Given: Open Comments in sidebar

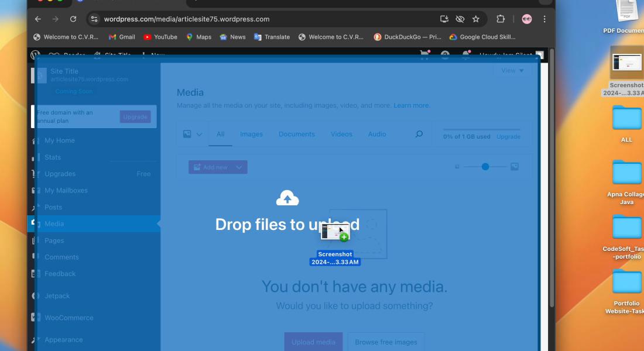Looking at the screenshot, I should (x=61, y=257).
